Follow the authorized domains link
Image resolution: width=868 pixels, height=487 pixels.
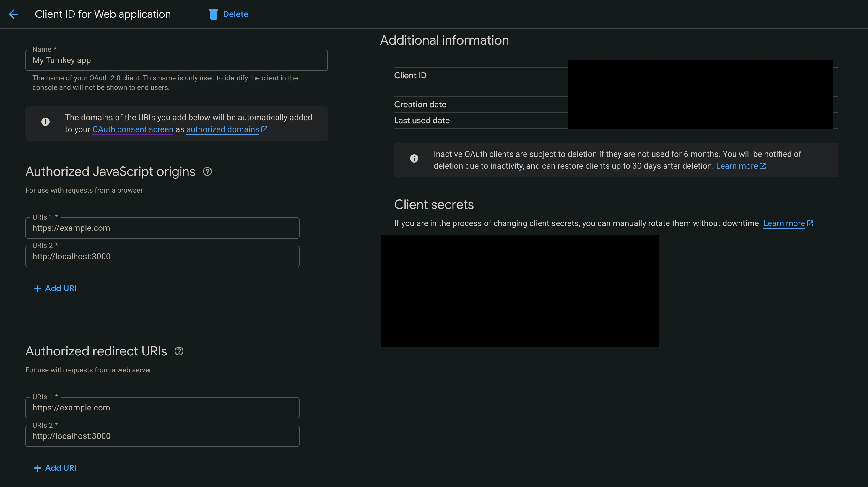(x=222, y=129)
